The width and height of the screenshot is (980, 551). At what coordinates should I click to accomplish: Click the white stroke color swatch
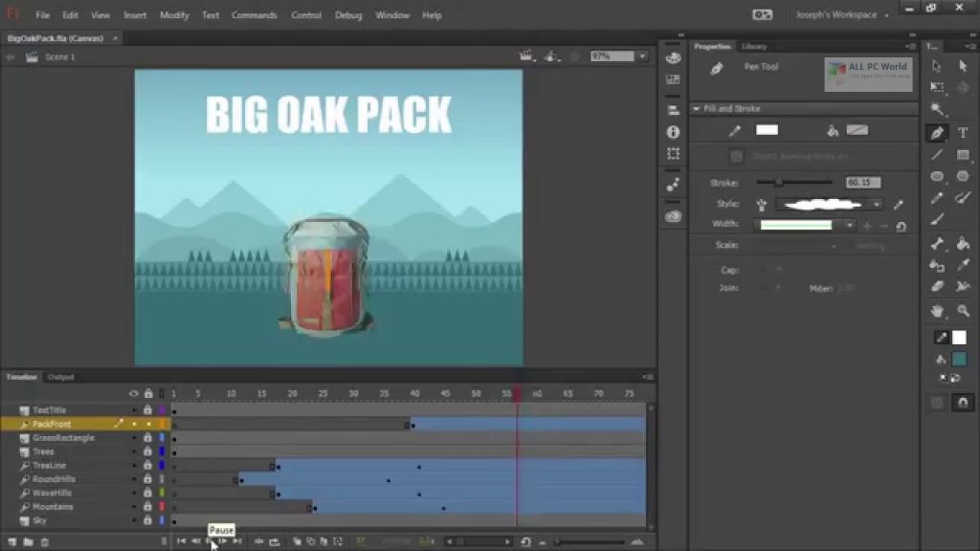click(x=767, y=130)
